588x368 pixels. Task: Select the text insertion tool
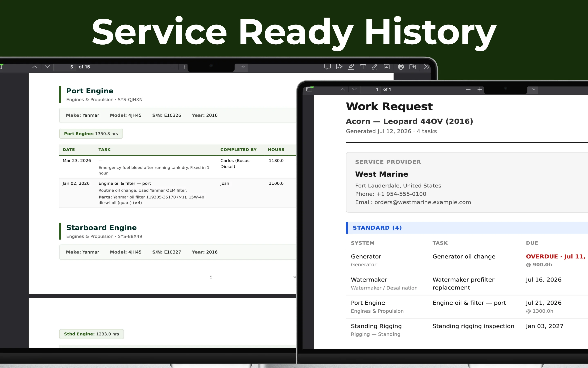tap(363, 67)
